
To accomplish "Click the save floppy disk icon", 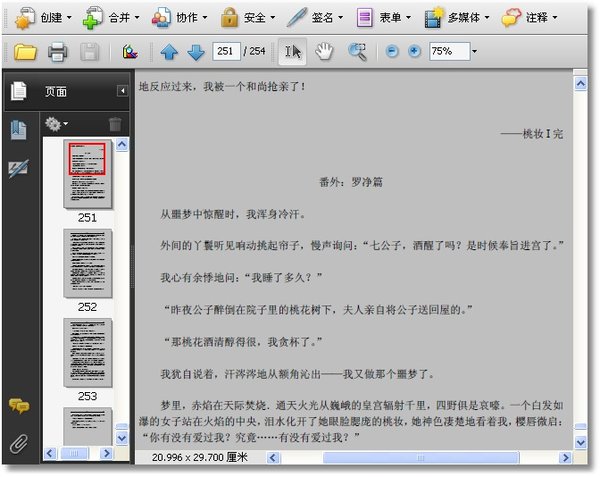I will click(90, 52).
